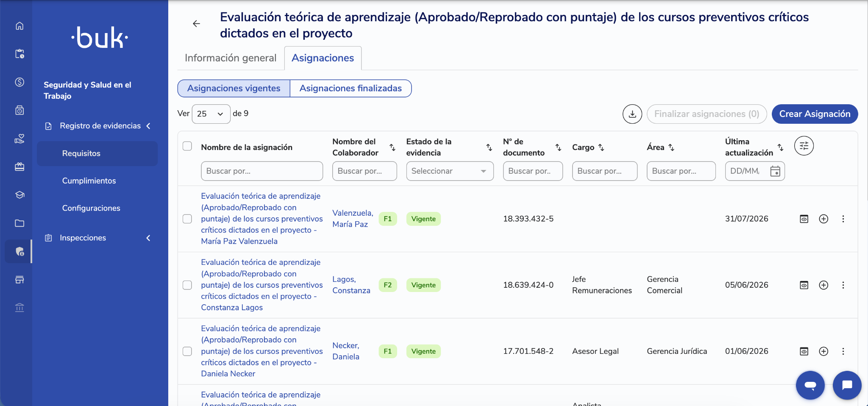
Task: Open the safety shield sidebar icon
Action: (x=19, y=251)
